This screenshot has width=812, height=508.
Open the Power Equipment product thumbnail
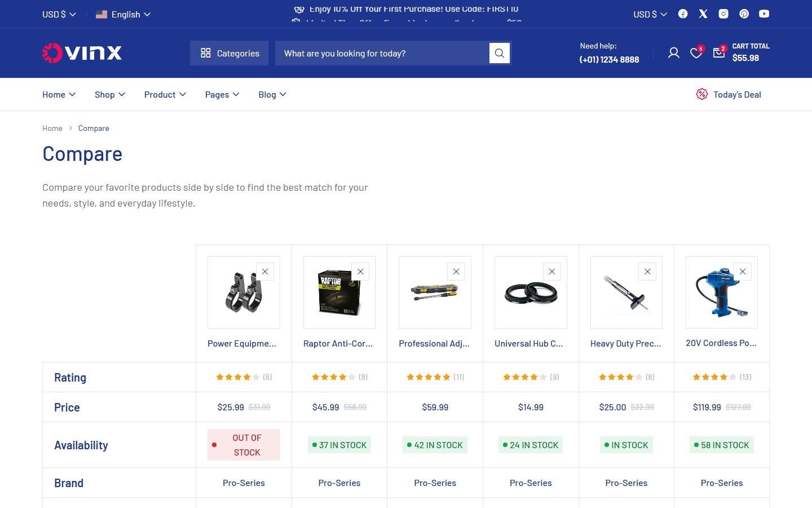click(244, 292)
